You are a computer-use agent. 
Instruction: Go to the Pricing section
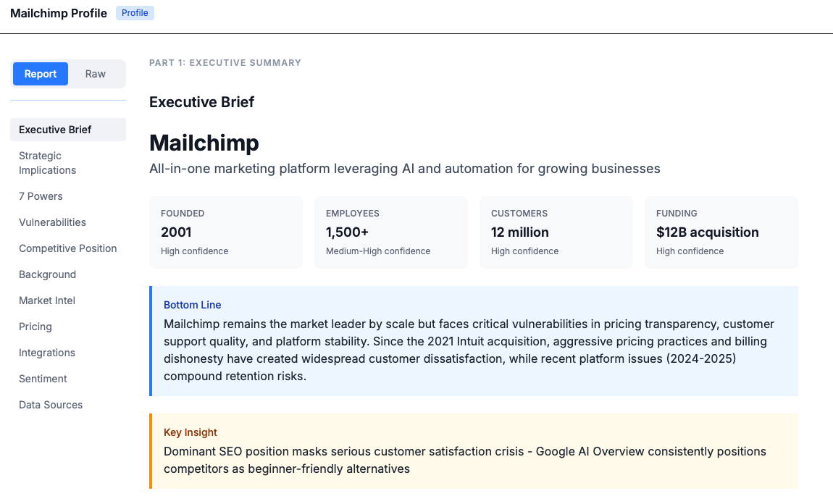pos(35,327)
